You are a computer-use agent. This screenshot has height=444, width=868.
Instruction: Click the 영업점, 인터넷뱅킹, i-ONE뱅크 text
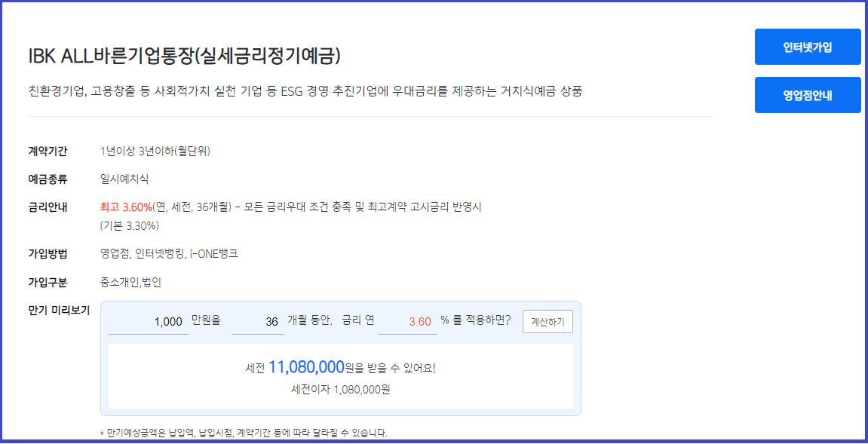coord(169,255)
